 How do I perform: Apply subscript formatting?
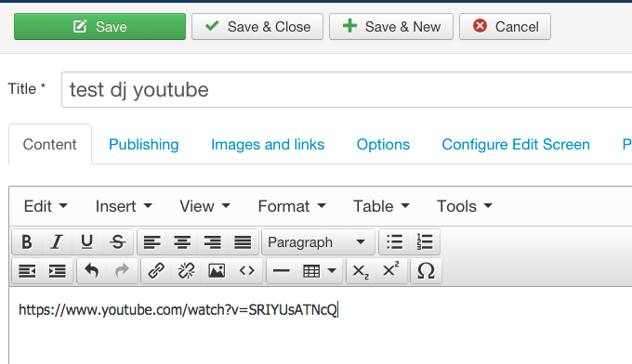click(x=361, y=271)
